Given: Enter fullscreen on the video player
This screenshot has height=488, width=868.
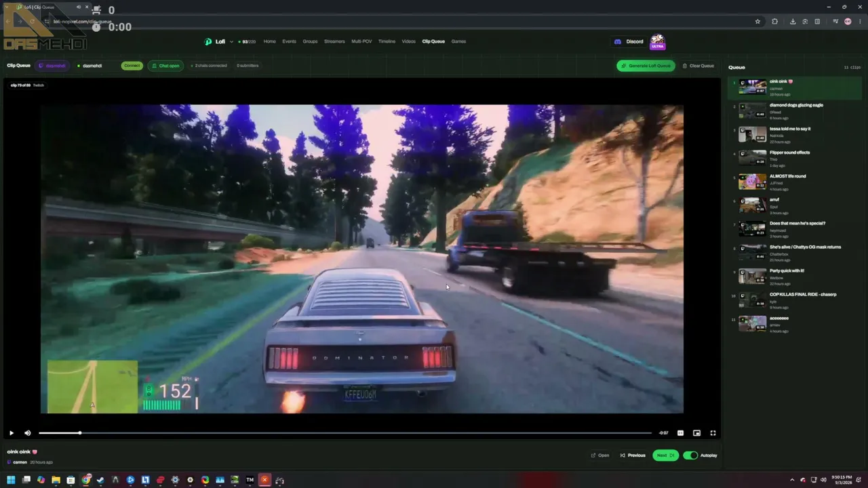Looking at the screenshot, I should coord(713,433).
